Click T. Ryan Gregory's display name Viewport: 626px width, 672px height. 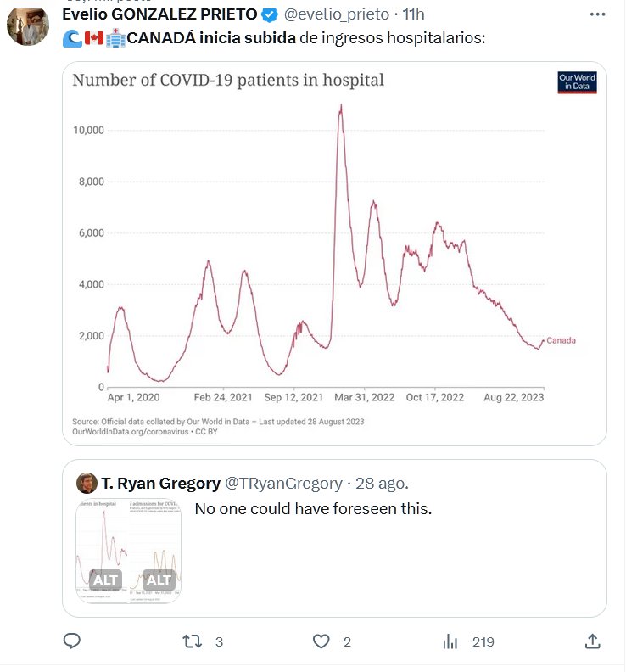[160, 484]
